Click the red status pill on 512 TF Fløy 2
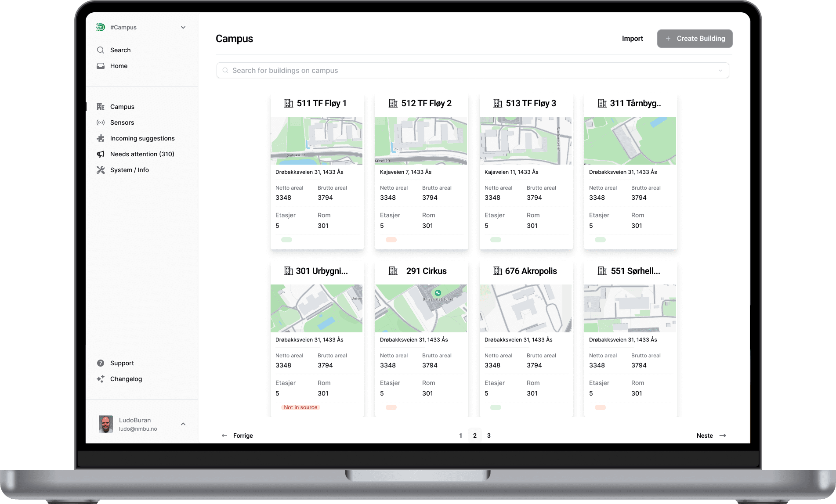 [391, 240]
